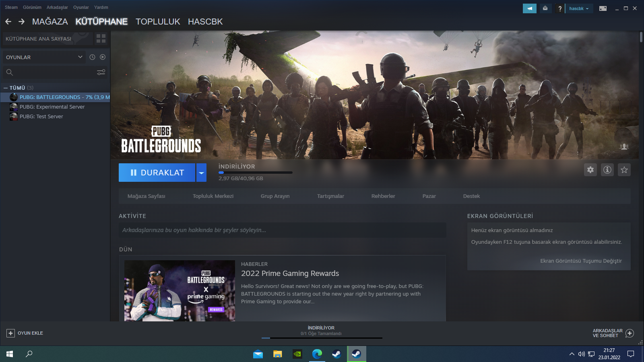
Task: Open PUBG game settings gear icon
Action: point(590,170)
